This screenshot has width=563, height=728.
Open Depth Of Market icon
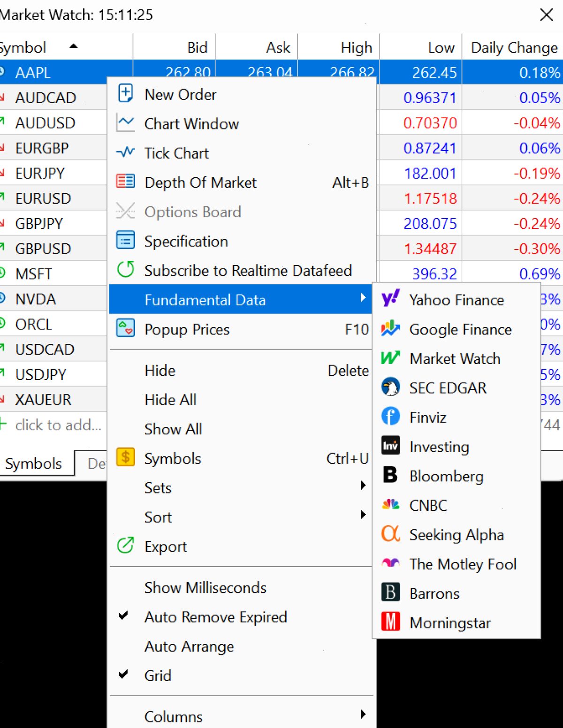coord(125,182)
